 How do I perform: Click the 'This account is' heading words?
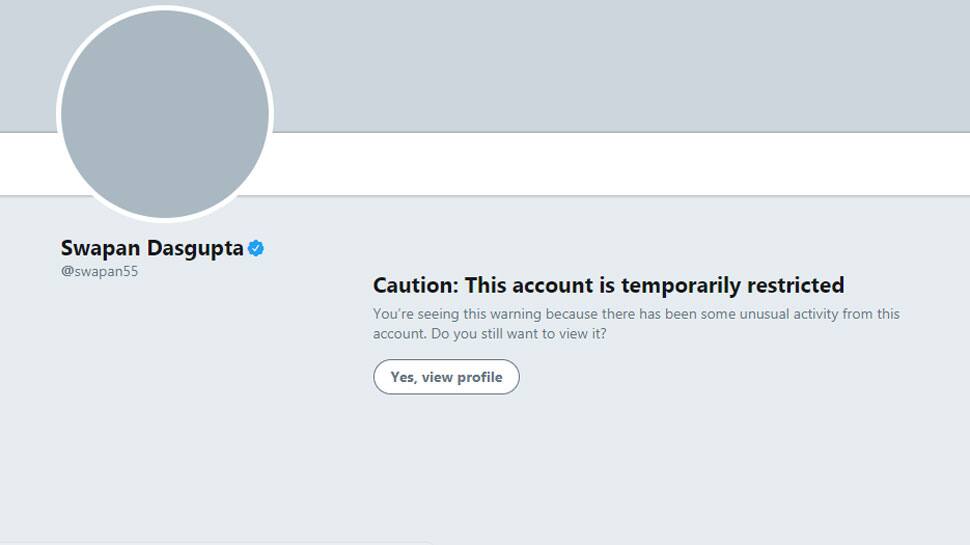click(539, 285)
